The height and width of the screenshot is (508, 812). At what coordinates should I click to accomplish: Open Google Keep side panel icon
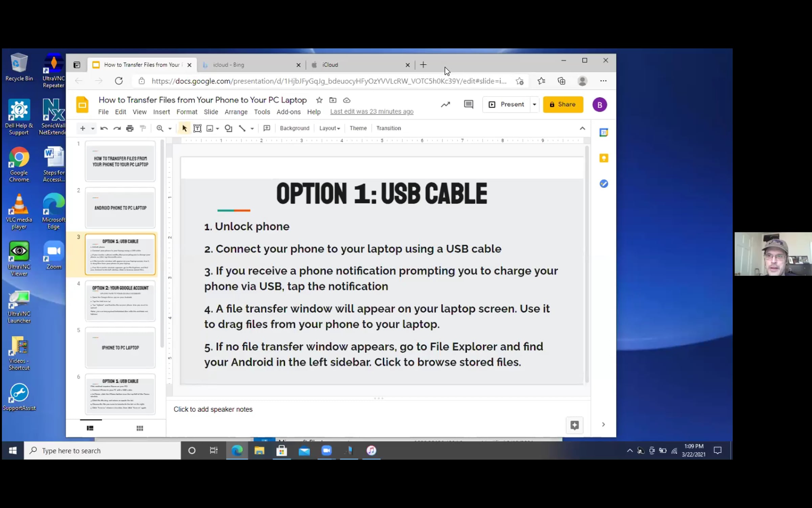[604, 158]
